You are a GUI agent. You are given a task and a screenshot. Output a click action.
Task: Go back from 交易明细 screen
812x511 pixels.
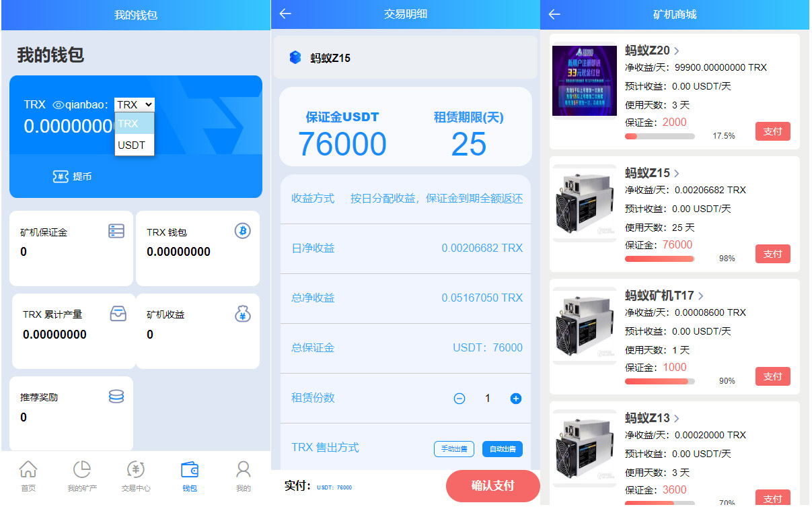pos(285,13)
